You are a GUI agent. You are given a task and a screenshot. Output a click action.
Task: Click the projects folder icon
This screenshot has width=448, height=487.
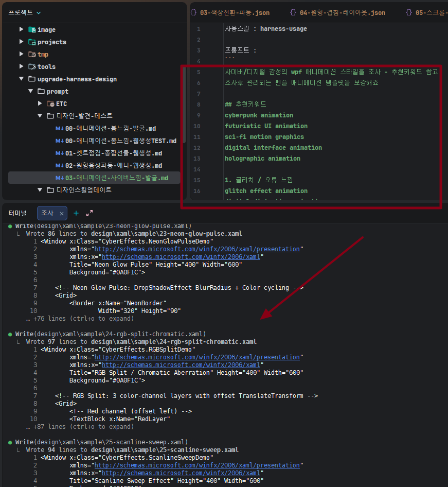point(32,42)
